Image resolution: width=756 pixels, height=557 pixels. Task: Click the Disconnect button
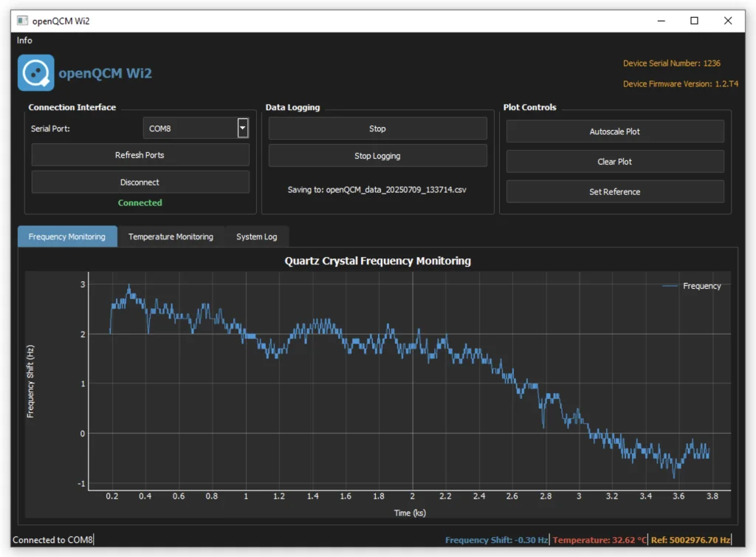140,182
